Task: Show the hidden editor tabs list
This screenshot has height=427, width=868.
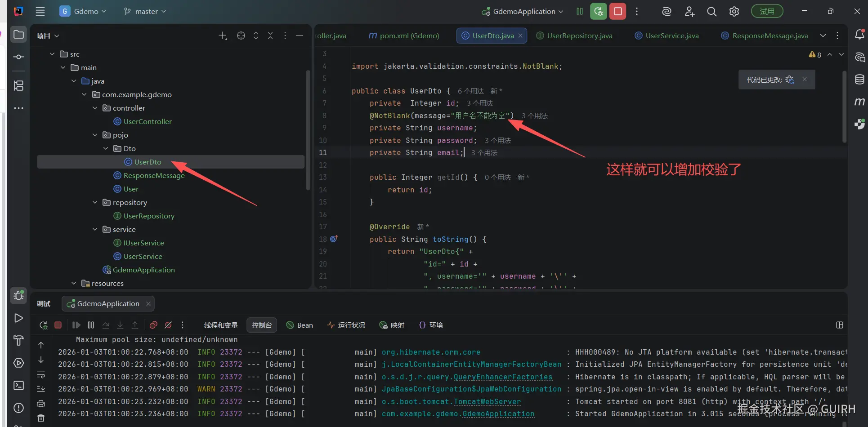Action: [x=823, y=36]
